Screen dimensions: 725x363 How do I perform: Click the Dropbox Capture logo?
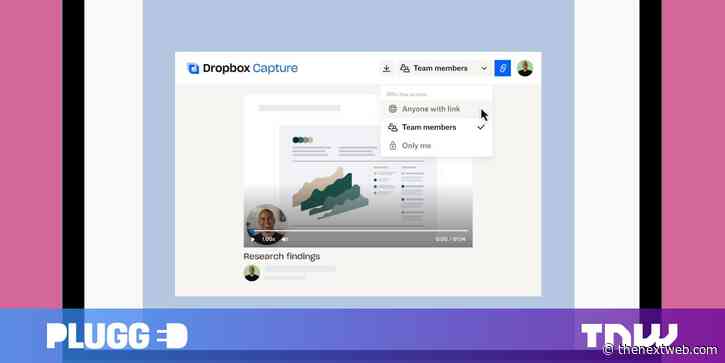(242, 68)
